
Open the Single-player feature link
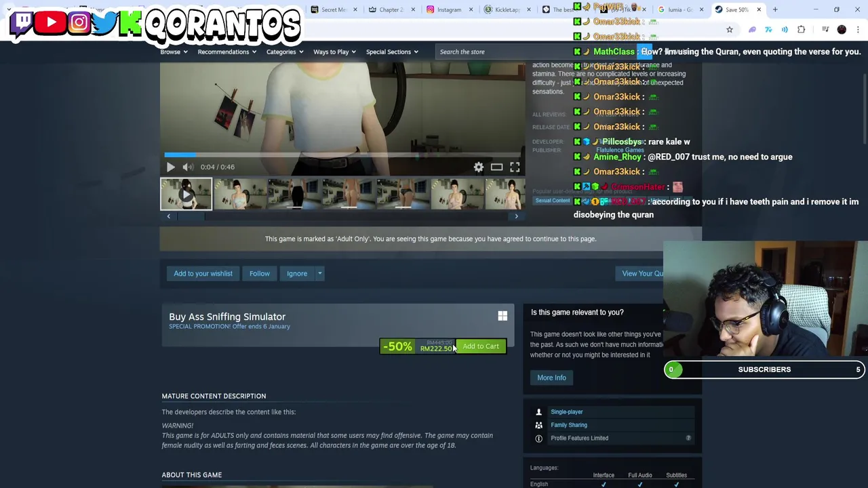click(x=566, y=411)
